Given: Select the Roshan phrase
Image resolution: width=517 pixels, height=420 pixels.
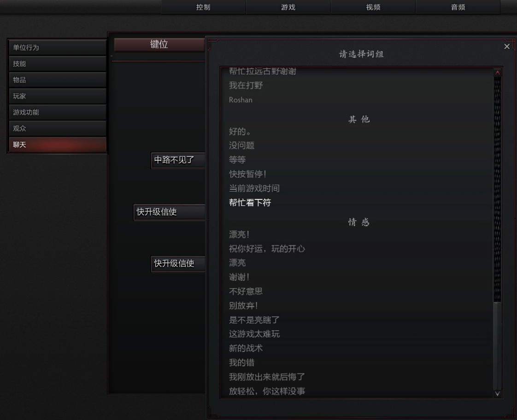Looking at the screenshot, I should (x=241, y=100).
